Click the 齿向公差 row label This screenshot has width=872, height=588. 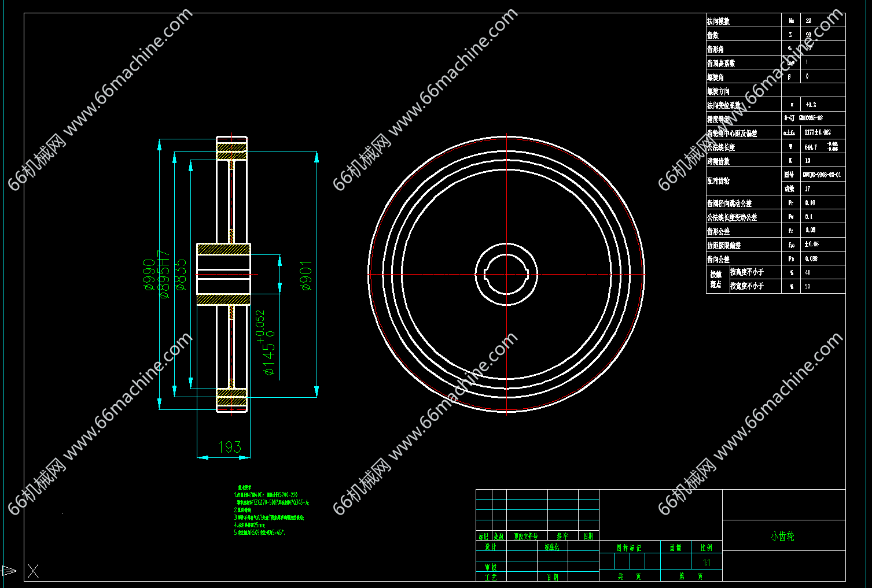(718, 259)
